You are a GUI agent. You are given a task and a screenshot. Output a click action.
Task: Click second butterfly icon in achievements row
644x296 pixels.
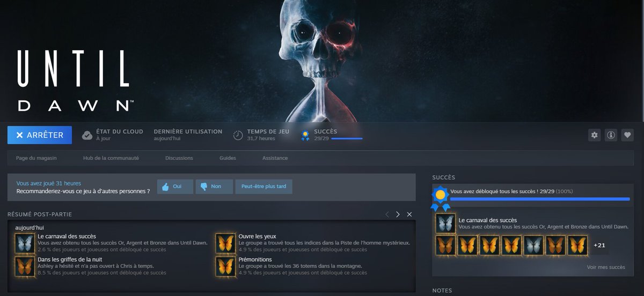click(x=467, y=245)
